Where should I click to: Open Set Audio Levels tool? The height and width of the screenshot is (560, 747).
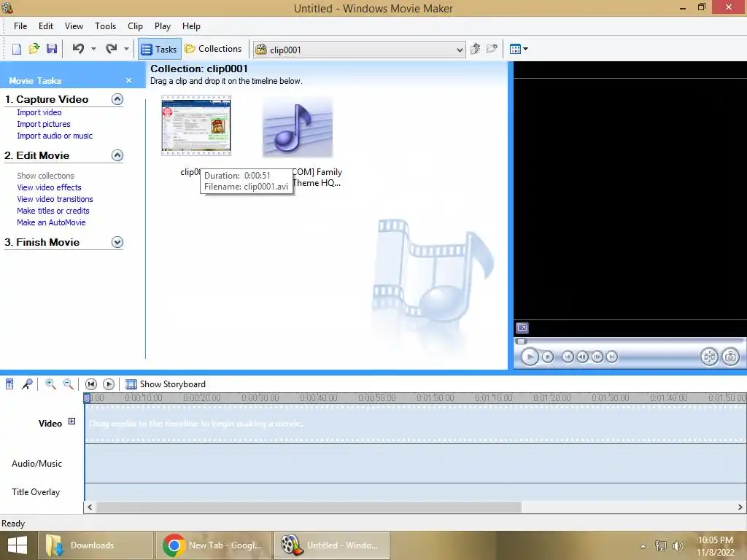point(9,384)
